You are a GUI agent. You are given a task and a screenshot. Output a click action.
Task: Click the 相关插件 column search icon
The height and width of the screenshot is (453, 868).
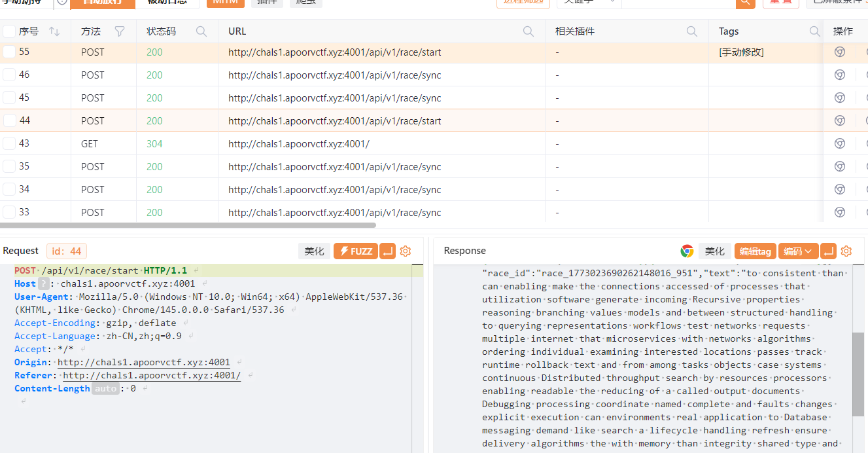tap(691, 31)
